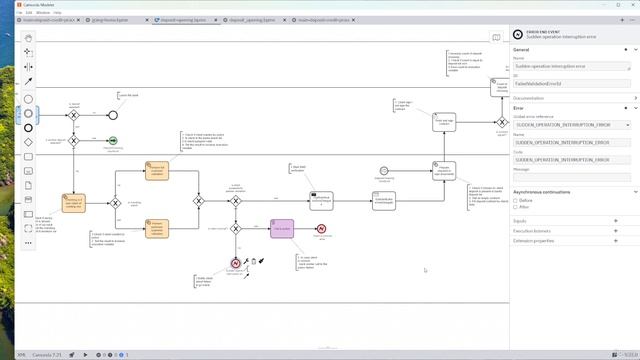Screen dimensions: 640x360
Task: Select the leftmost orange task box
Action: coord(74,203)
